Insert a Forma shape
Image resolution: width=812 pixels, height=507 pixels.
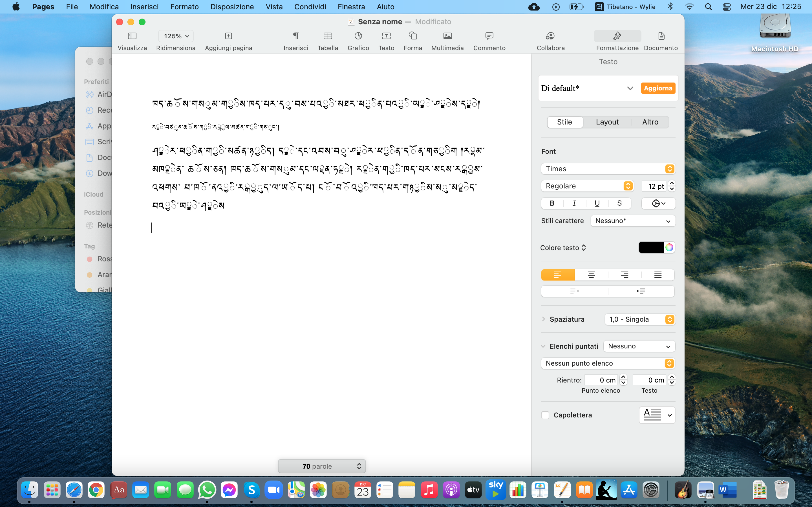[412, 36]
